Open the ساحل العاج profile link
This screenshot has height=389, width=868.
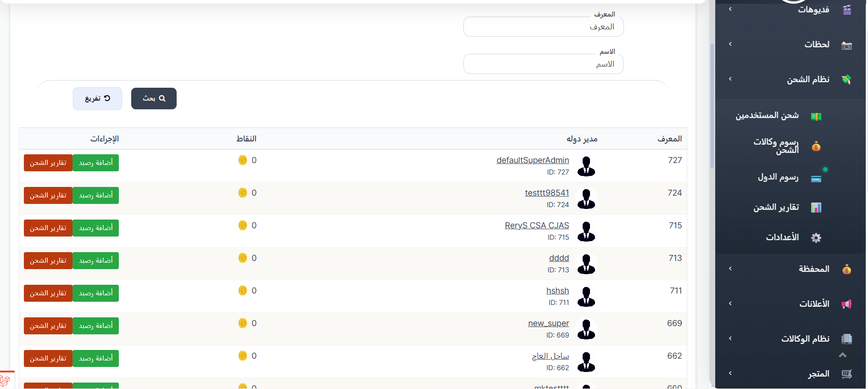tap(551, 356)
